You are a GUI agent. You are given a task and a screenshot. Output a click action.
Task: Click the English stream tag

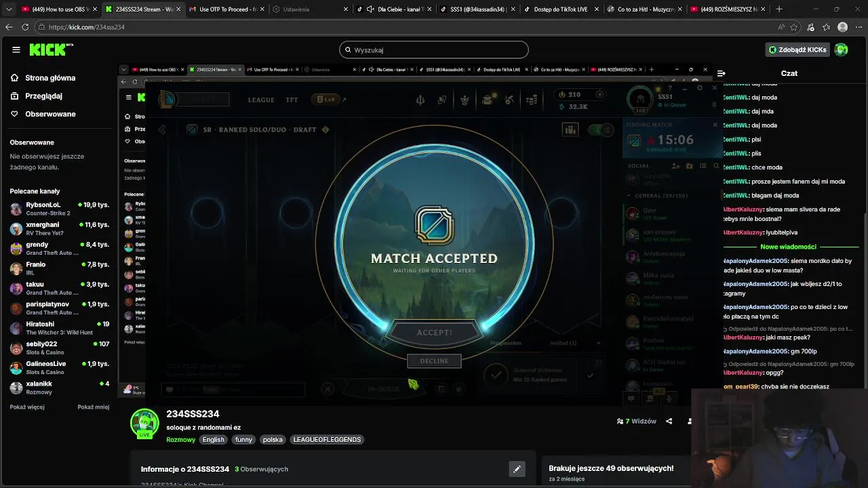click(x=213, y=439)
